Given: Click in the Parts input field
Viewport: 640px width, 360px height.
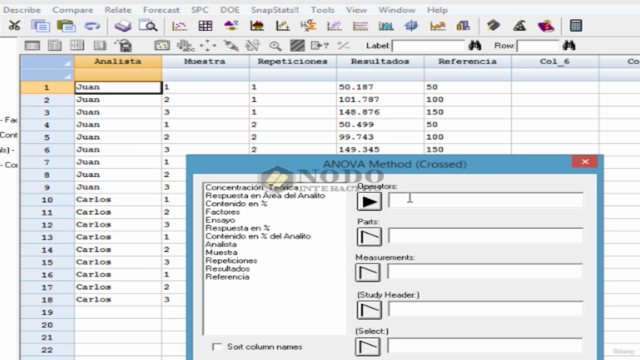Looking at the screenshot, I should [x=485, y=236].
